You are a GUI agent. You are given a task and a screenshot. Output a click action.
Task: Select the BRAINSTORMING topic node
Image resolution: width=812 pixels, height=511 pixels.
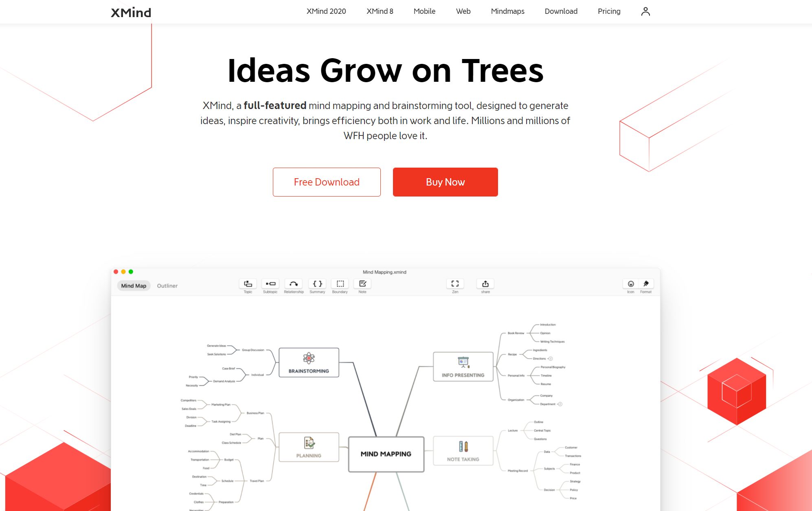pos(309,363)
